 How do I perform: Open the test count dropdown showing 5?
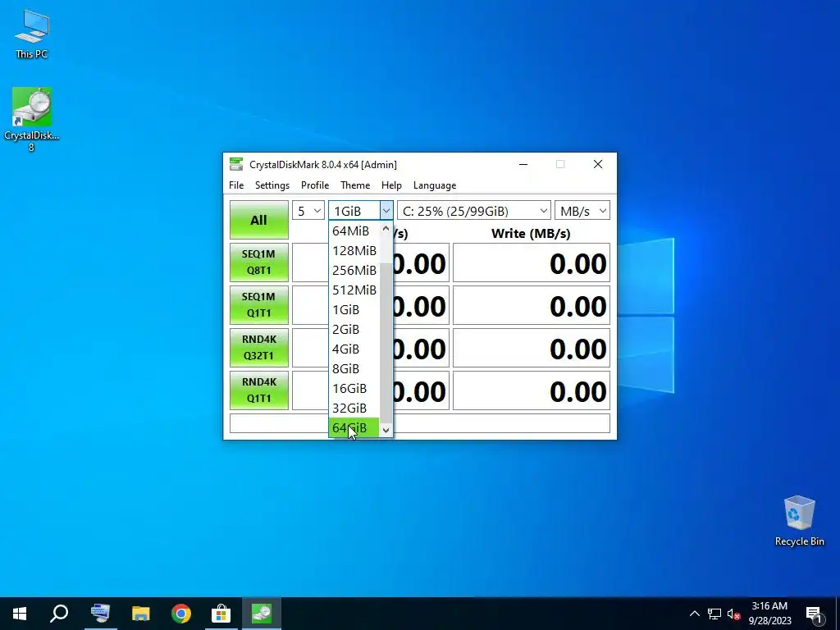coord(308,211)
